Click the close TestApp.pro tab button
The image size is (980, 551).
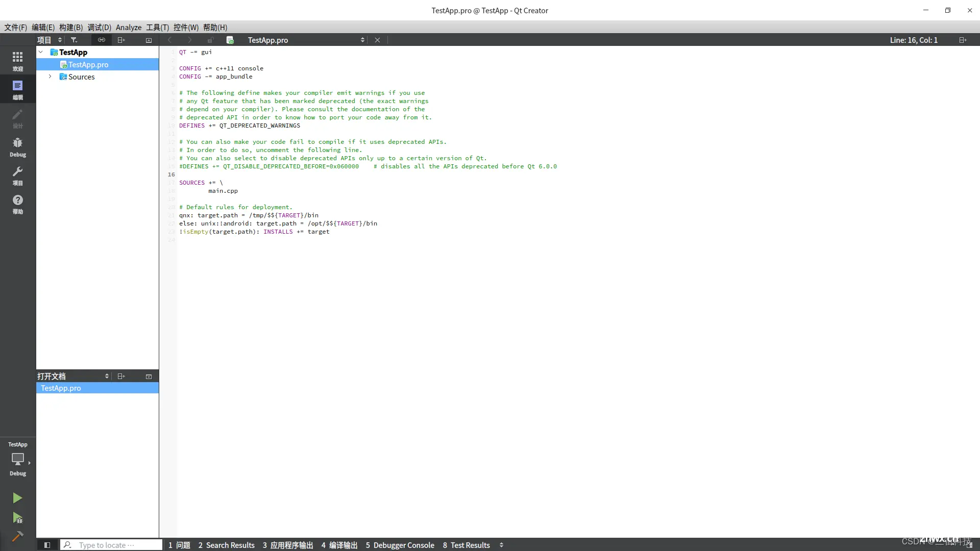coord(377,40)
